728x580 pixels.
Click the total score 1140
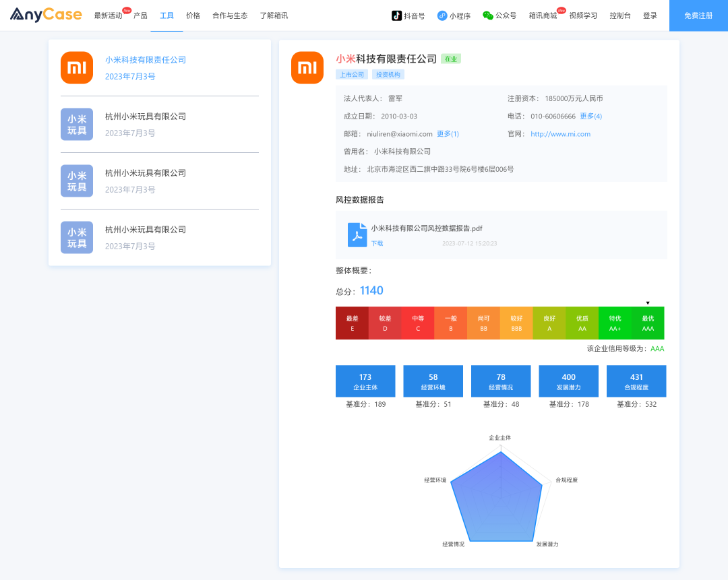tap(371, 290)
